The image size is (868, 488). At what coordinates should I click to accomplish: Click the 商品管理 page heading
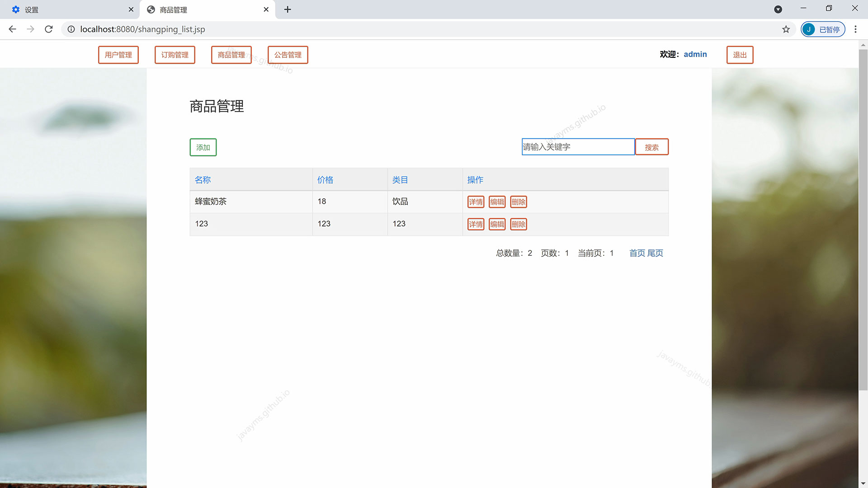(x=217, y=106)
